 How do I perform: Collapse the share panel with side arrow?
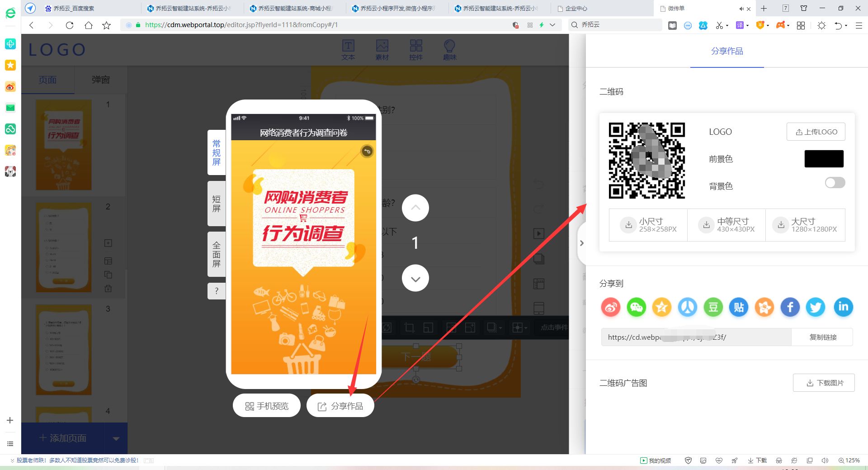point(582,243)
